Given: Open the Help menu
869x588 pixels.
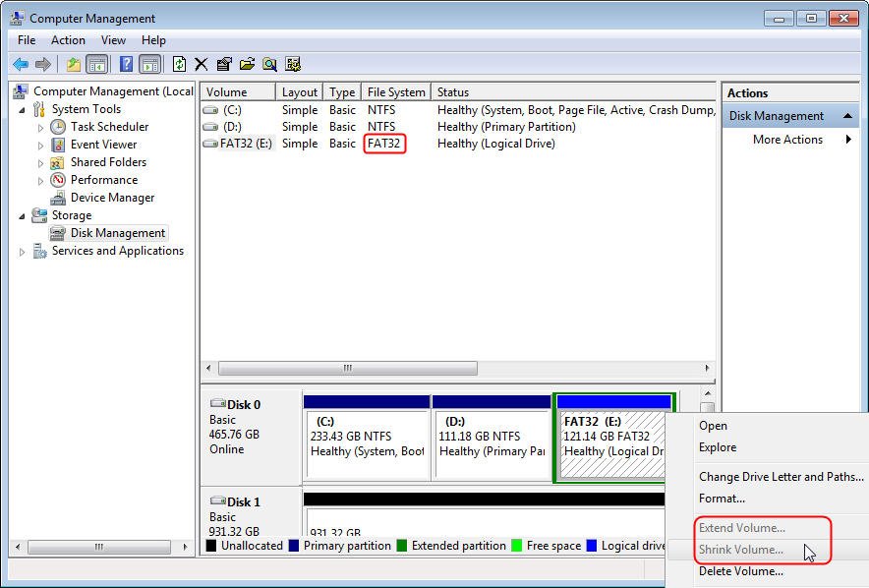Looking at the screenshot, I should pos(153,40).
